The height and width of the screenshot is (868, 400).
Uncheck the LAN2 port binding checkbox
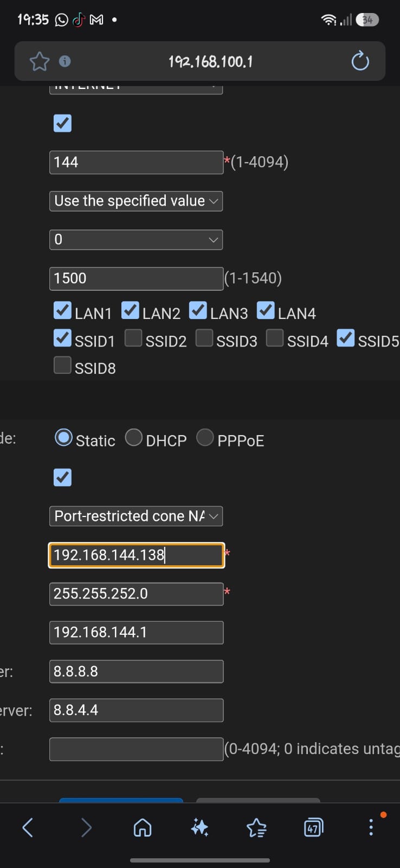(130, 310)
